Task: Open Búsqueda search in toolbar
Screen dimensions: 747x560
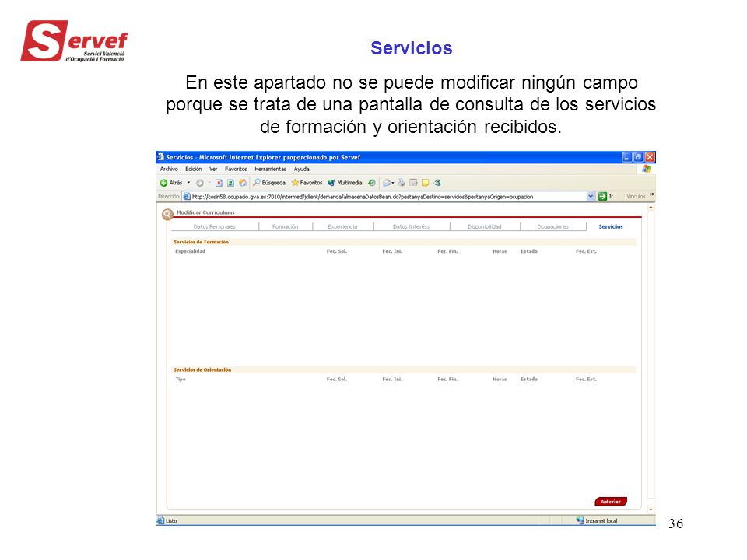Action: tap(269, 183)
